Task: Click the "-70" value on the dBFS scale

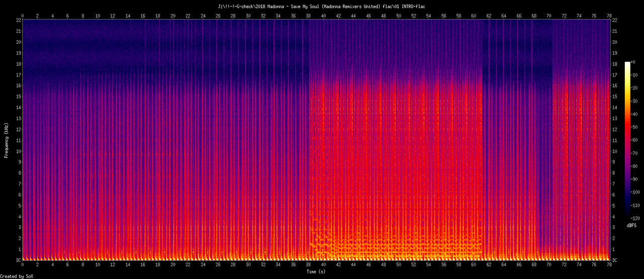Action: 634,153
